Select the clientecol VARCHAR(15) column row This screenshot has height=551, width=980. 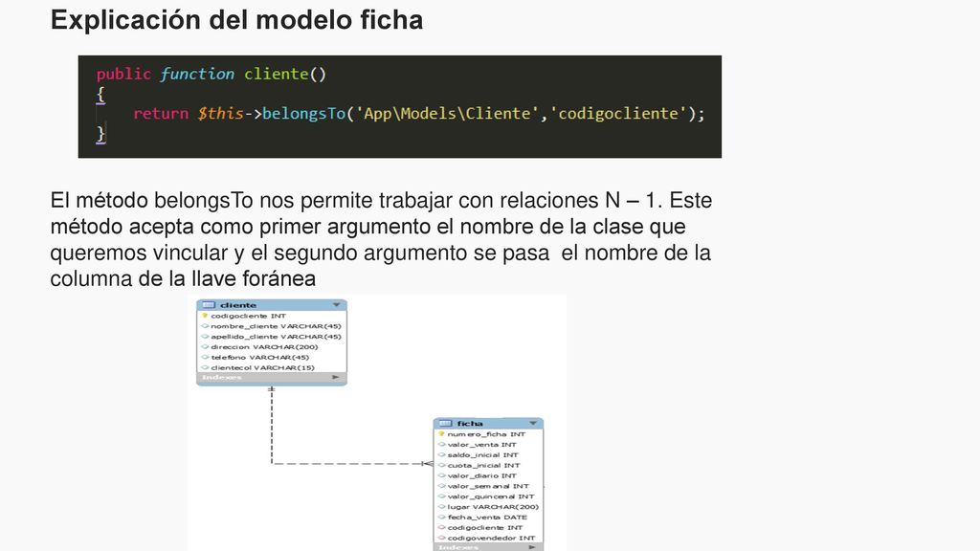(272, 367)
